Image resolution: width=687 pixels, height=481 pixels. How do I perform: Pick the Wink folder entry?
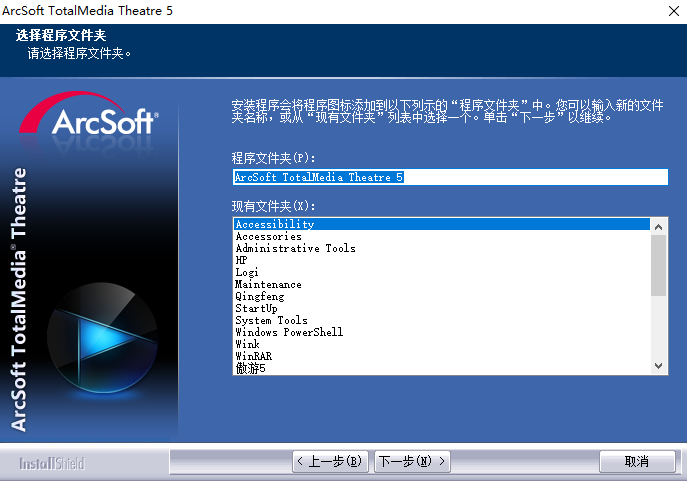click(x=442, y=344)
